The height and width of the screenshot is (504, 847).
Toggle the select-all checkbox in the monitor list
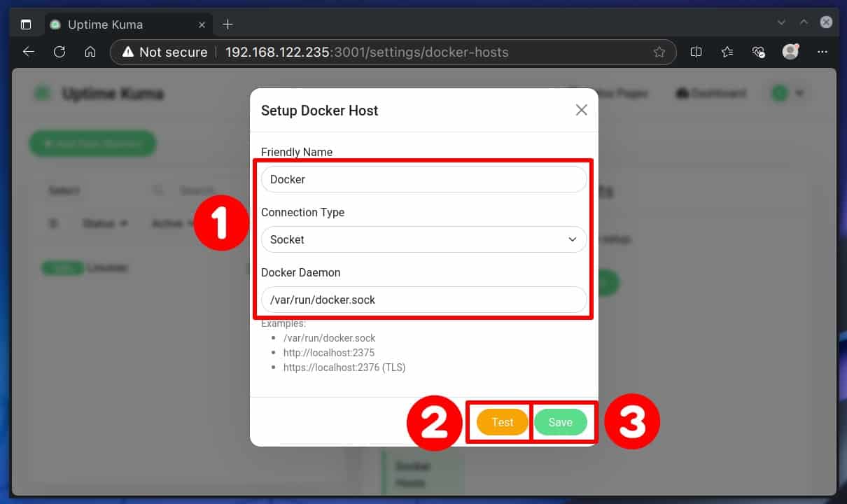(54, 223)
